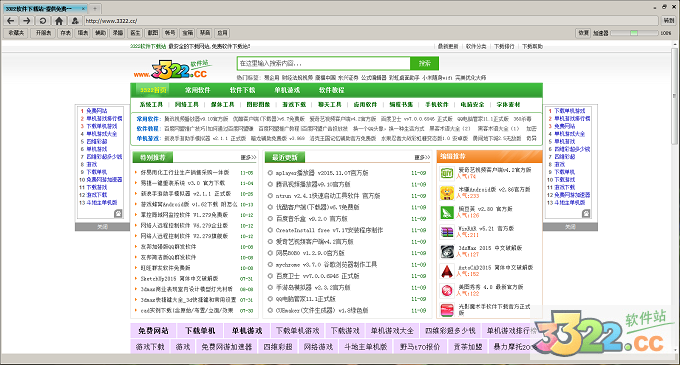Open the 收藏夹 favorites toolbar button
Viewport: 680px width, 365px height.
[16, 33]
